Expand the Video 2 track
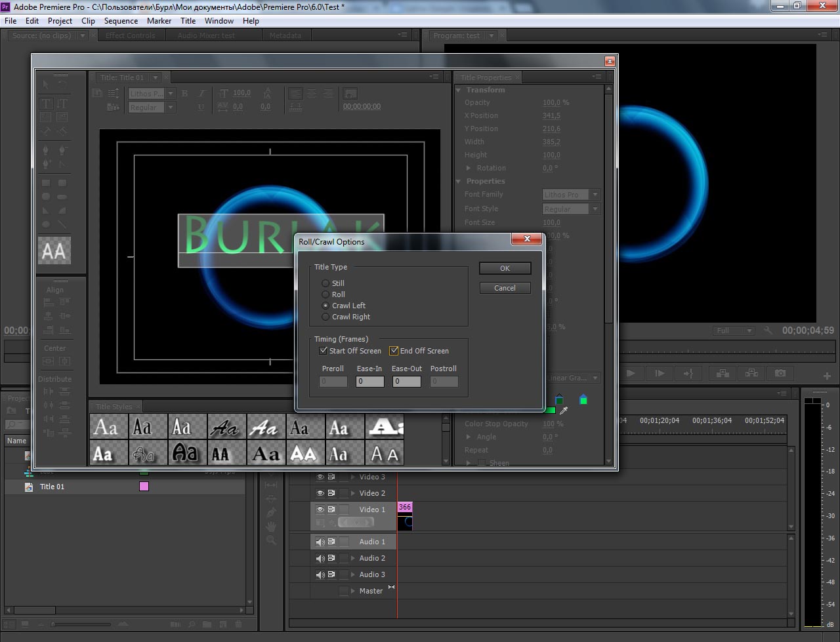Image resolution: width=840 pixels, height=642 pixels. tap(353, 493)
